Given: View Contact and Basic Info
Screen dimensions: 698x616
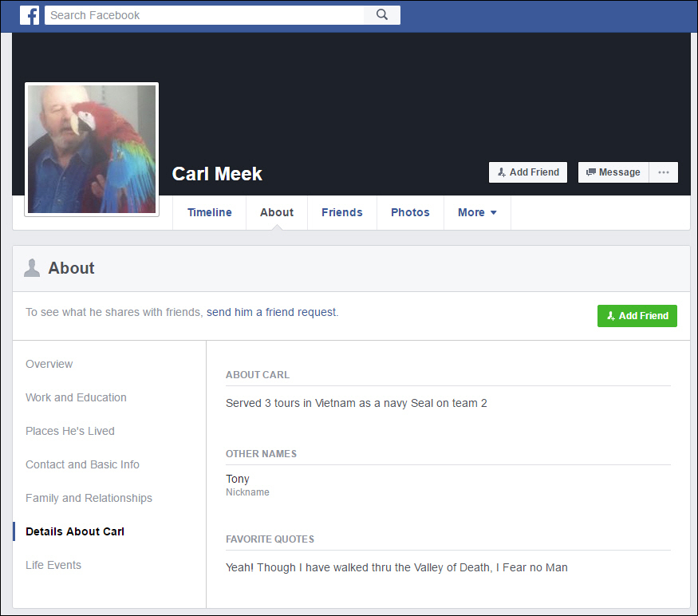Looking at the screenshot, I should pos(82,464).
